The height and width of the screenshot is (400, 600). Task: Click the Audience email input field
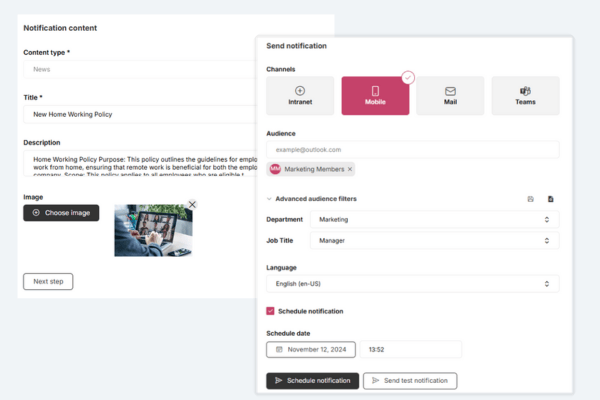(x=412, y=149)
